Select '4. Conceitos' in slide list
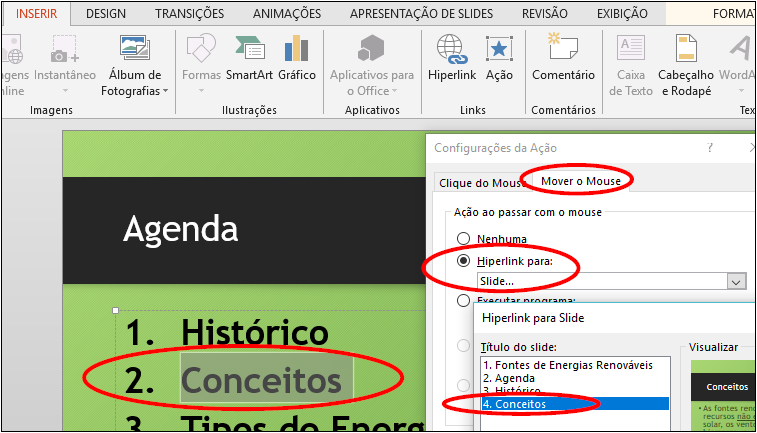This screenshot has height=433, width=757. pos(575,404)
